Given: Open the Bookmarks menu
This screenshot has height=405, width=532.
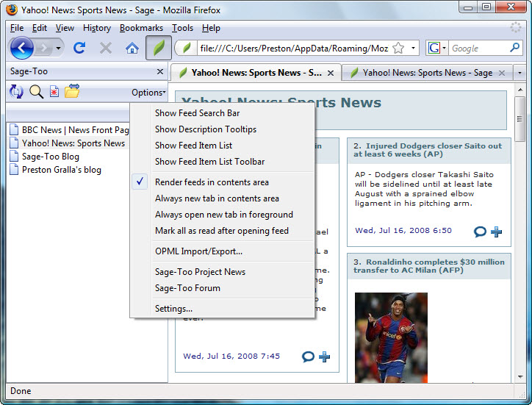Looking at the screenshot, I should (141, 28).
